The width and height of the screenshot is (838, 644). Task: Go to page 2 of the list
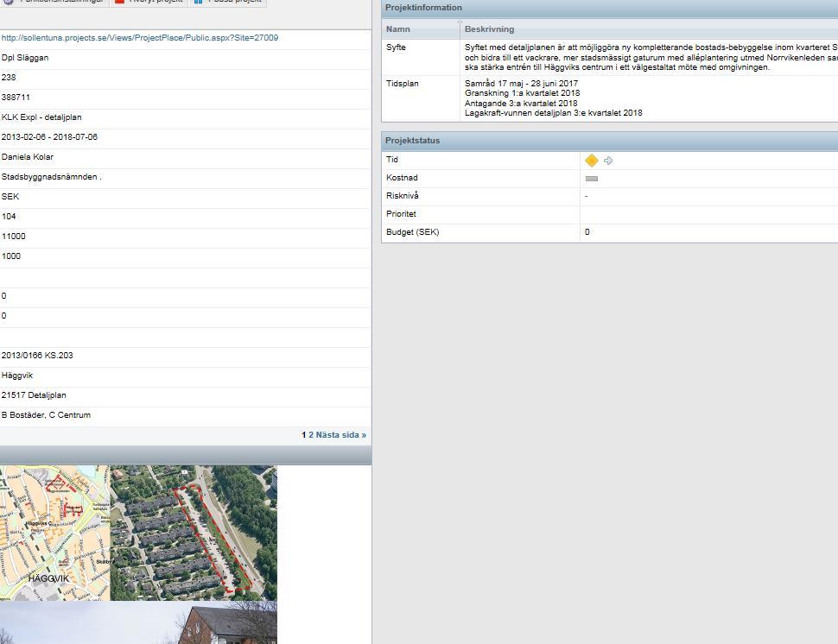click(x=311, y=435)
